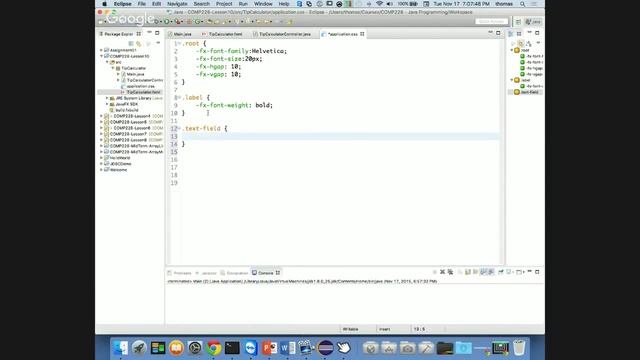Image resolution: width=640 pixels, height=360 pixels.
Task: Collapse the src folder node
Action: (x=107, y=62)
